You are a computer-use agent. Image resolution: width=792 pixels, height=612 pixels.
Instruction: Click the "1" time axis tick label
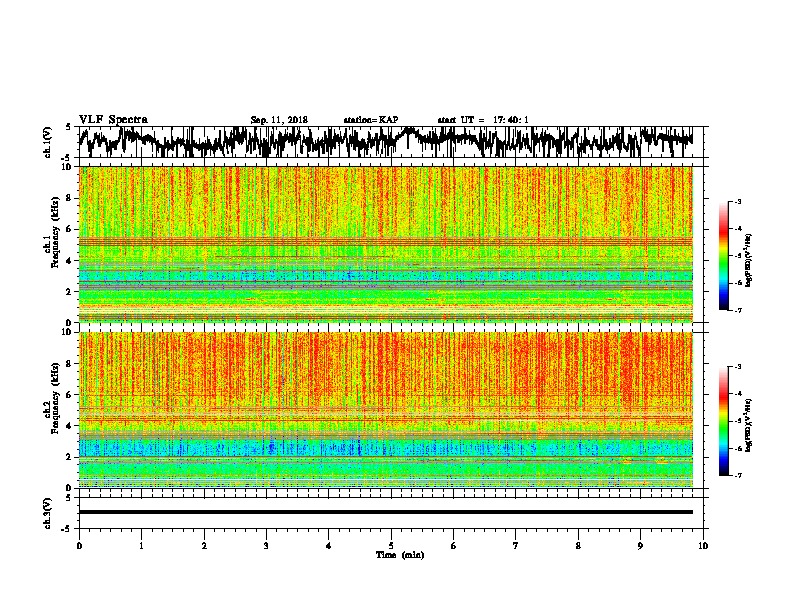[141, 546]
